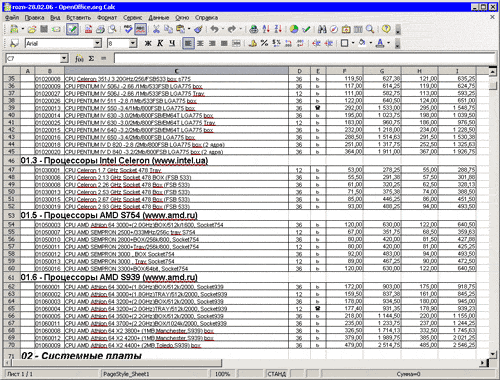Open the Вставить menu

click(78, 18)
